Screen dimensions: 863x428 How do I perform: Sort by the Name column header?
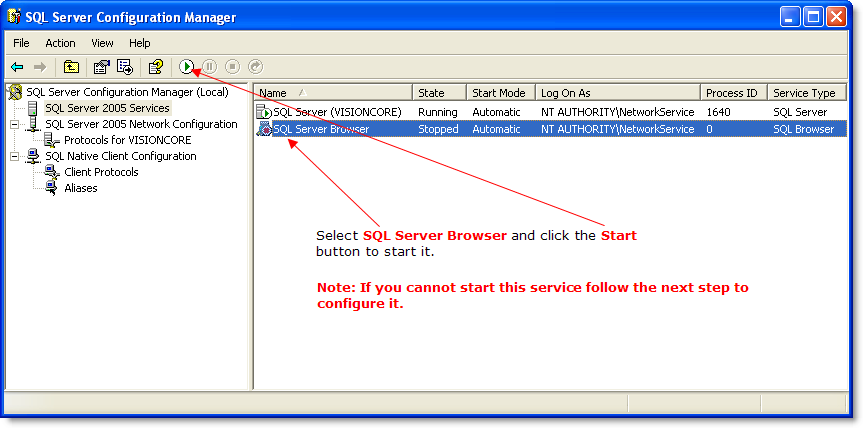coord(334,93)
